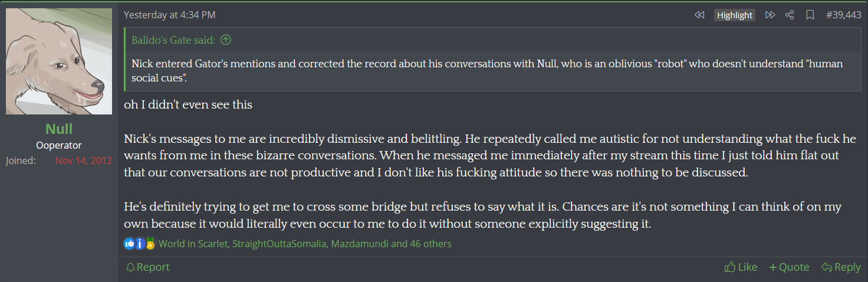Reply to Null's post
868x282 pixels.
click(x=841, y=267)
